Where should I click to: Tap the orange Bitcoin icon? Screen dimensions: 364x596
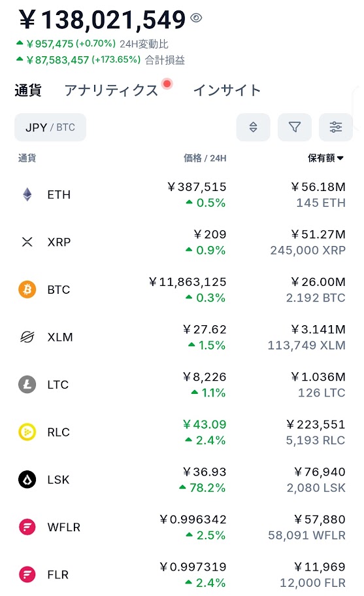[x=27, y=289]
